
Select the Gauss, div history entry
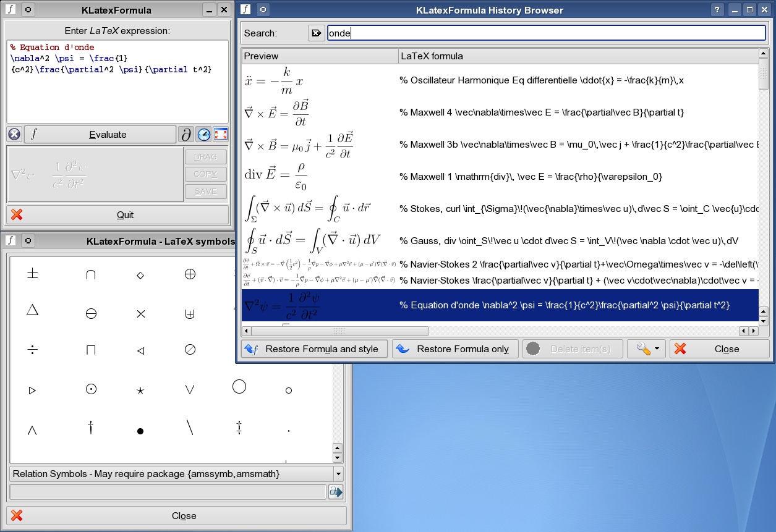click(x=500, y=241)
